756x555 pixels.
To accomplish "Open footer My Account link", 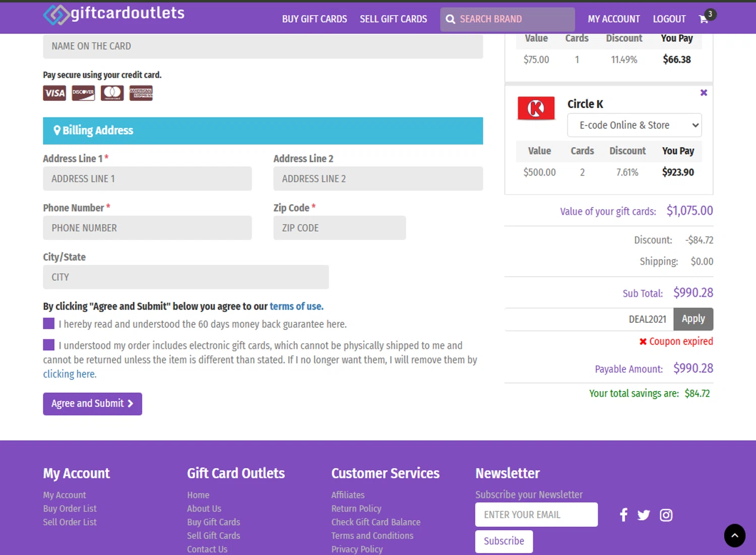I will [x=65, y=495].
